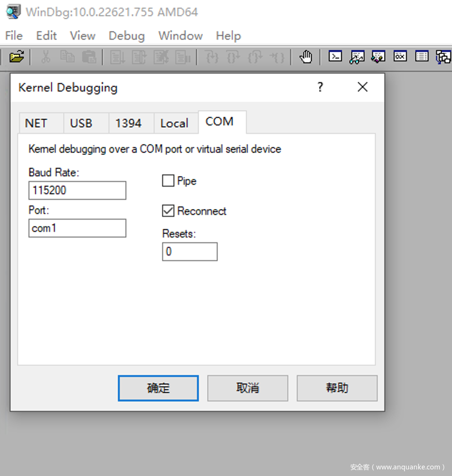Open the Registers window toolbar icon

pos(400,57)
